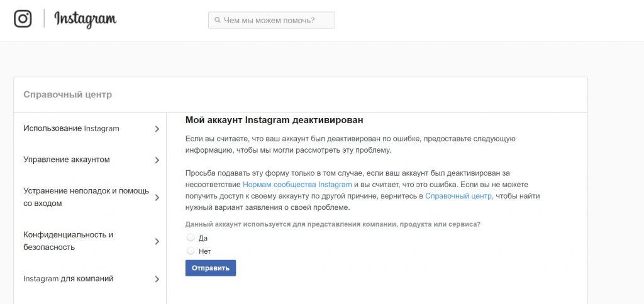Expand chevron next to 'Instagram для компаний'

click(157, 279)
